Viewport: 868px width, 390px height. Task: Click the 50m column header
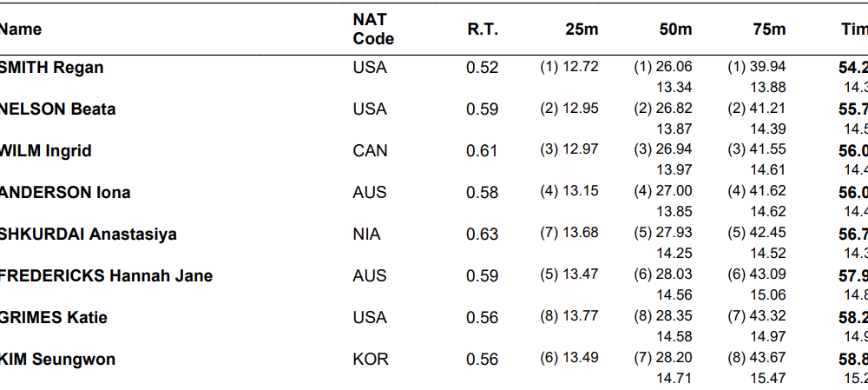coord(675,30)
